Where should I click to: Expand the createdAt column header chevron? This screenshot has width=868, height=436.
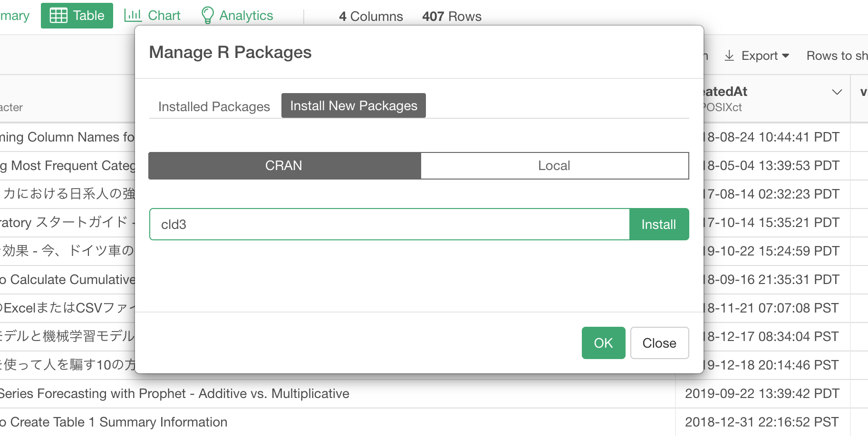coord(837,92)
